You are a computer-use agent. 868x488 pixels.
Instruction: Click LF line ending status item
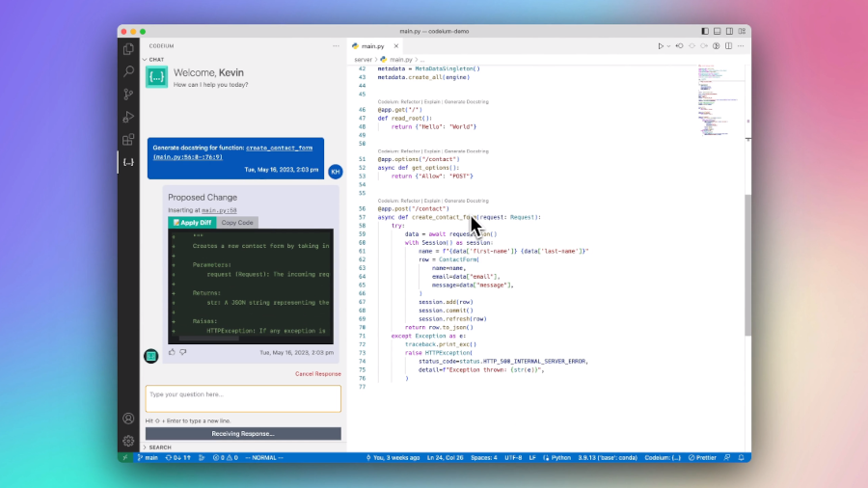(532, 457)
